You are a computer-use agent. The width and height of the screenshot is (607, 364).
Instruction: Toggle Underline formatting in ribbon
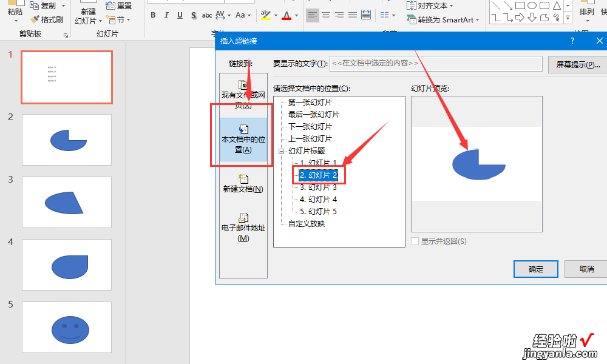coord(180,15)
